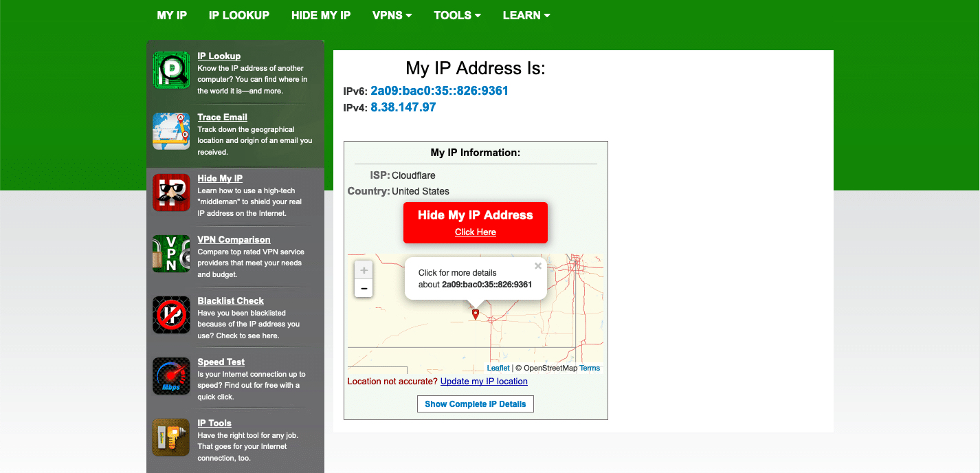Image resolution: width=980 pixels, height=473 pixels.
Task: Go to IP LOOKUP in top navigation
Action: click(239, 15)
